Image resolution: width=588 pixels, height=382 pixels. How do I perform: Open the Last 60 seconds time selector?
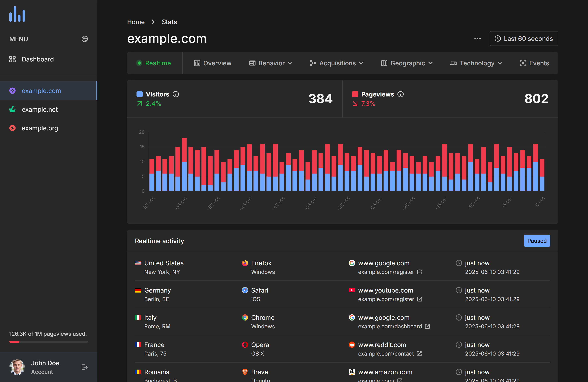[x=523, y=39]
